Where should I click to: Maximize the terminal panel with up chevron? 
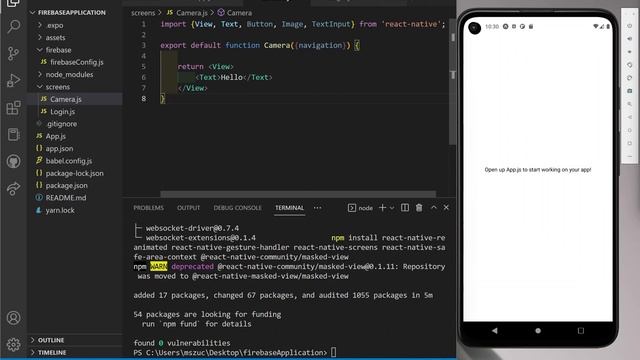tap(433, 208)
